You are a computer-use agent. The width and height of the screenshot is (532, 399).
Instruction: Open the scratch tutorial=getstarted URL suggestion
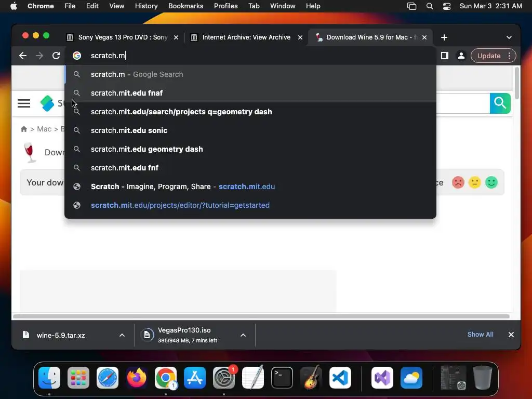[x=250, y=205]
